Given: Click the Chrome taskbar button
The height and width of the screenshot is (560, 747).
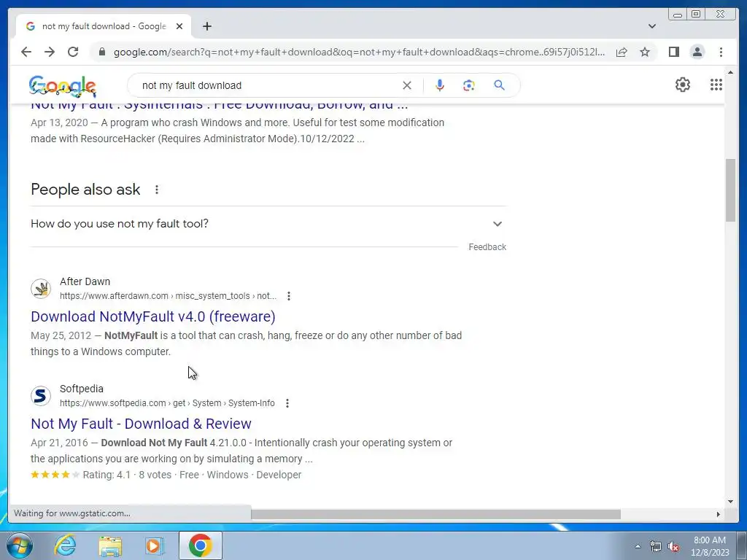Looking at the screenshot, I should tap(200, 545).
